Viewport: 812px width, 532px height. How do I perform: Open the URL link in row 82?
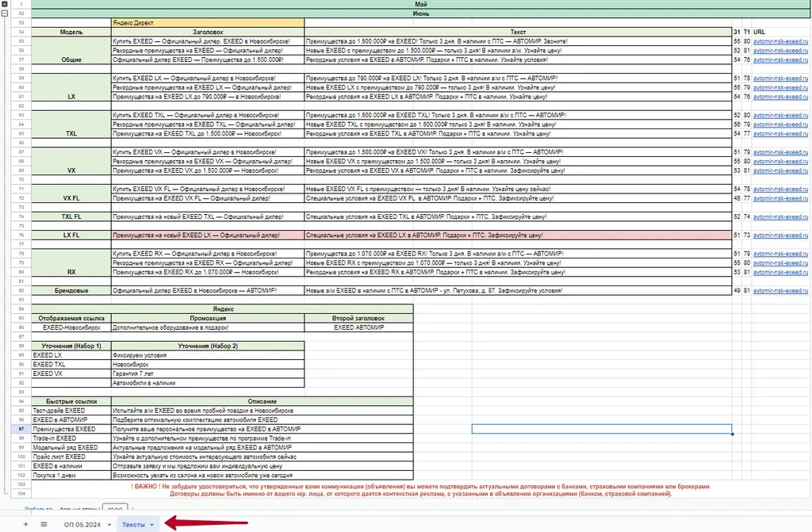pyautogui.click(x=780, y=291)
